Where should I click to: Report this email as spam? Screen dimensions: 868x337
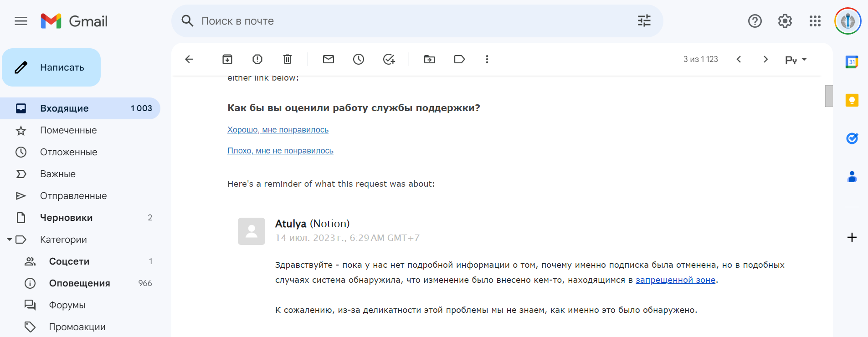257,59
